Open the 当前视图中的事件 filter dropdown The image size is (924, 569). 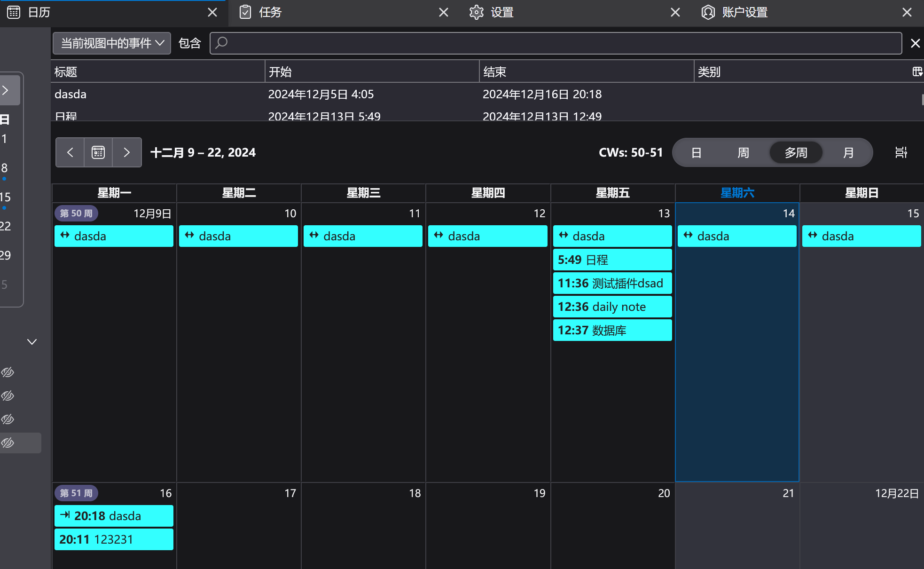[x=112, y=43]
